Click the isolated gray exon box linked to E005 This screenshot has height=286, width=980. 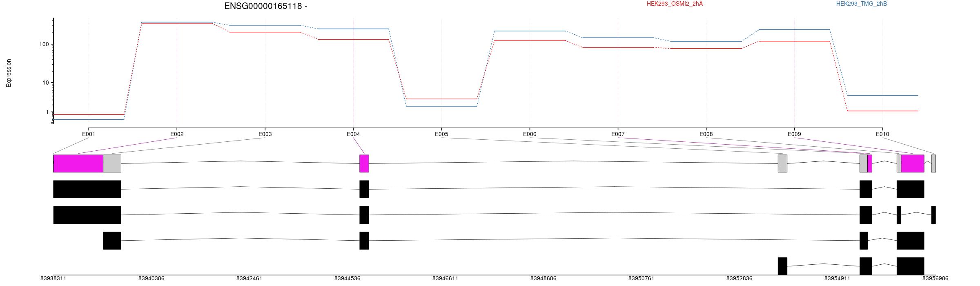coord(782,163)
